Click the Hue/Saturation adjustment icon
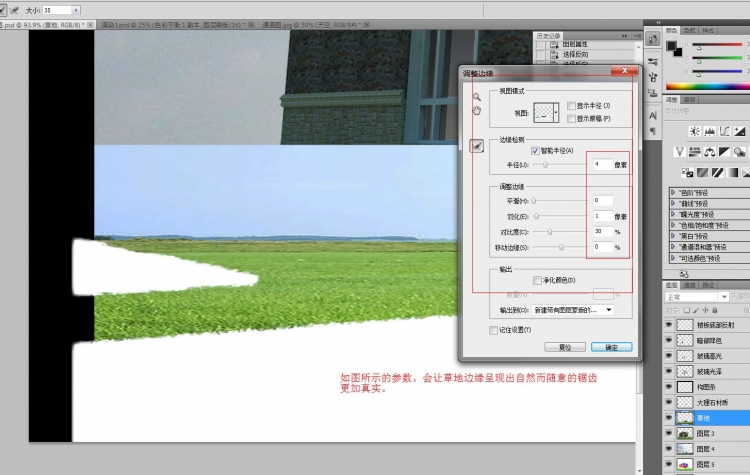Screen dimensions: 750x475 click(x=695, y=152)
